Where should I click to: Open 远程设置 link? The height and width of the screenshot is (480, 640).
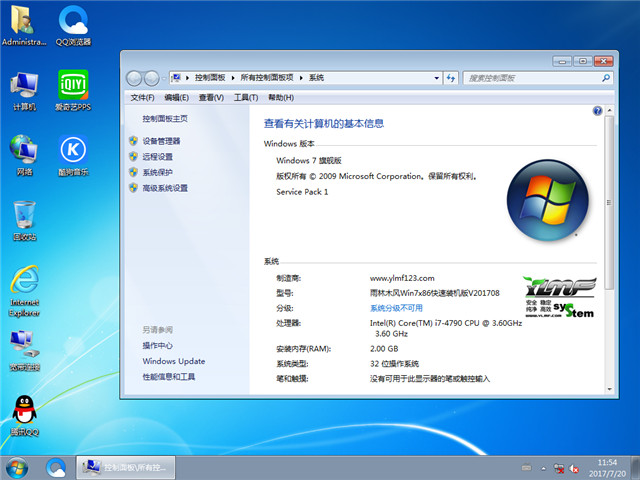click(158, 157)
